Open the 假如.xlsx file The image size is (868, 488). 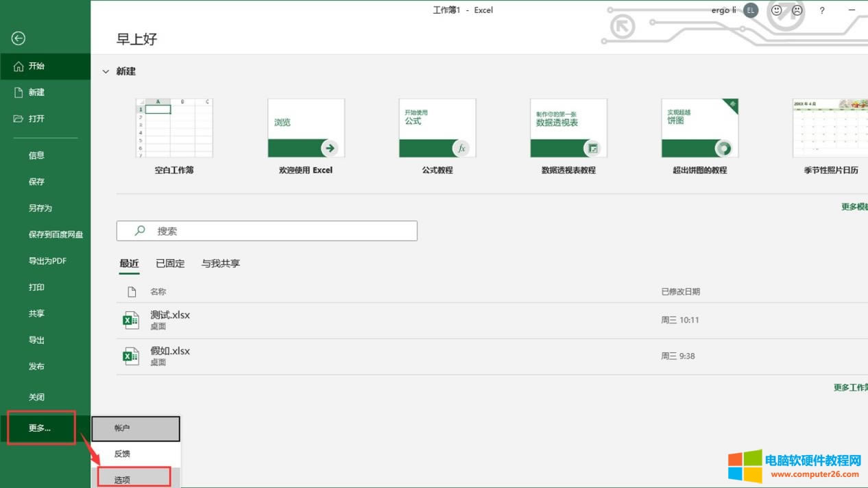pos(492,356)
